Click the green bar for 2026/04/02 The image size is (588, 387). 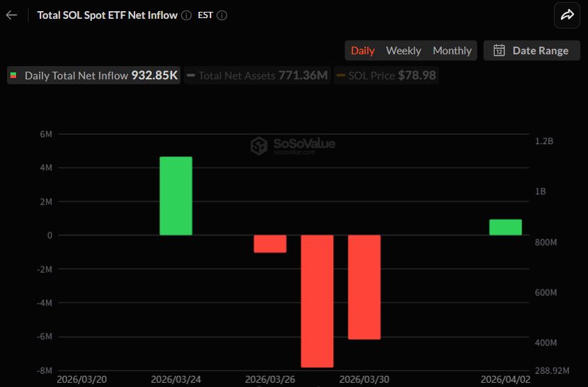pyautogui.click(x=505, y=228)
